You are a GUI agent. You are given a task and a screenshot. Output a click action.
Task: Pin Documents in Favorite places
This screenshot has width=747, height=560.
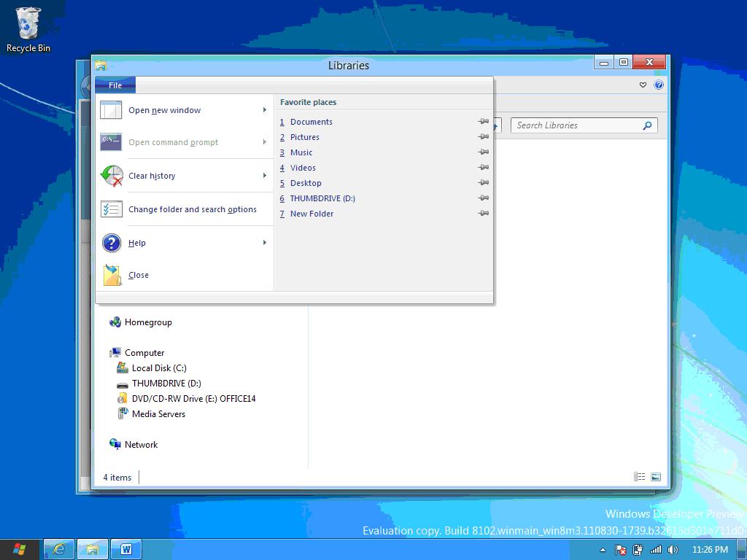(x=484, y=122)
